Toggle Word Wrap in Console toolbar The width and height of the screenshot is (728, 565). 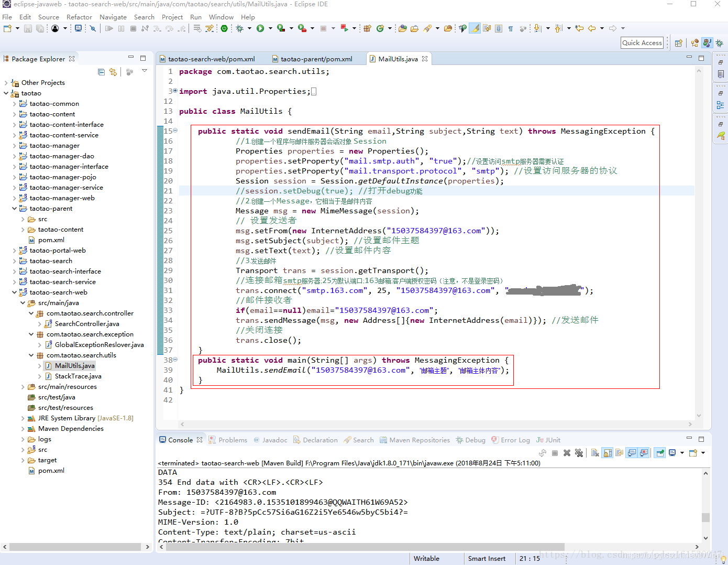[x=620, y=453]
